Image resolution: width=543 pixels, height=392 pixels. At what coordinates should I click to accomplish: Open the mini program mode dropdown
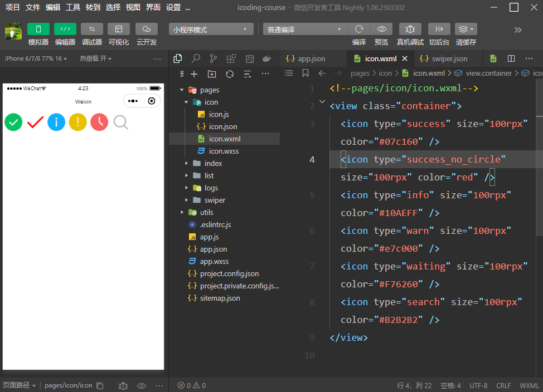(211, 30)
